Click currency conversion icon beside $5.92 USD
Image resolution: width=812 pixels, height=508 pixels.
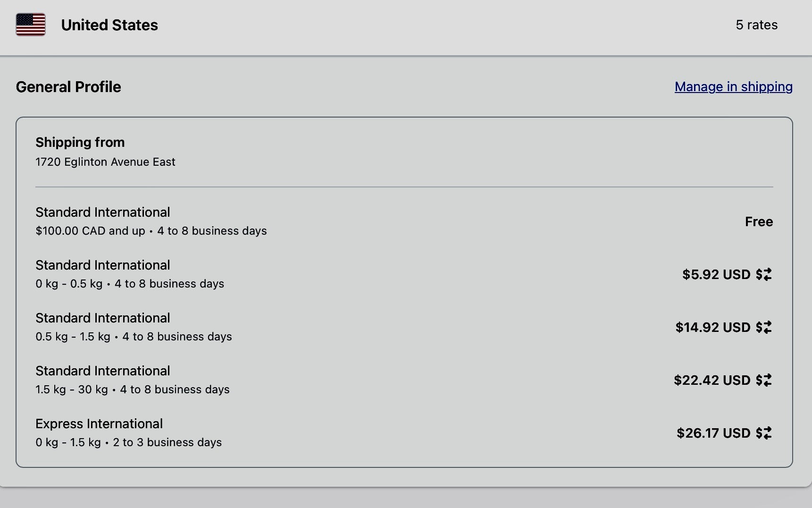[x=764, y=274]
